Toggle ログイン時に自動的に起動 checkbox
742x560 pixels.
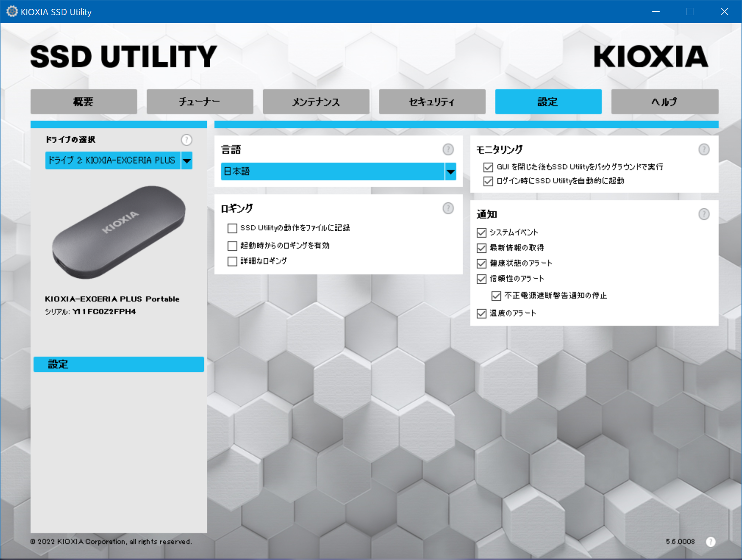click(488, 181)
